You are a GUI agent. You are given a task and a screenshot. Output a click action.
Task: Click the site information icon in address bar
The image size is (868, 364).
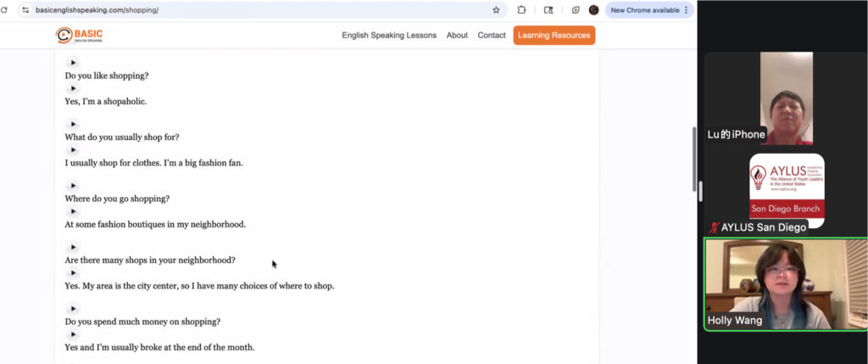pos(25,10)
